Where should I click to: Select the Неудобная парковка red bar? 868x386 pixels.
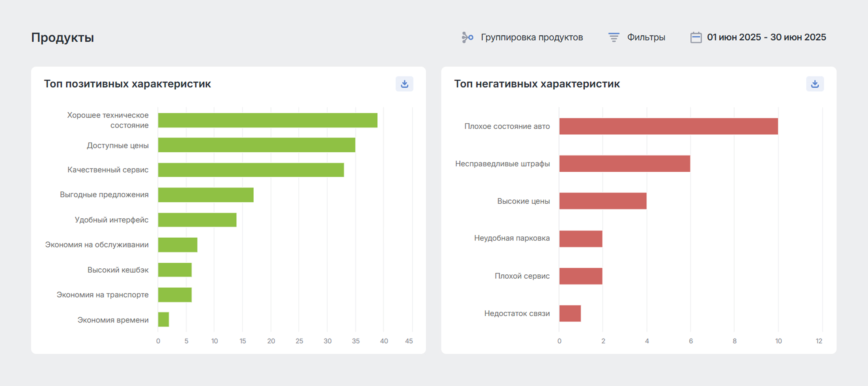click(581, 239)
